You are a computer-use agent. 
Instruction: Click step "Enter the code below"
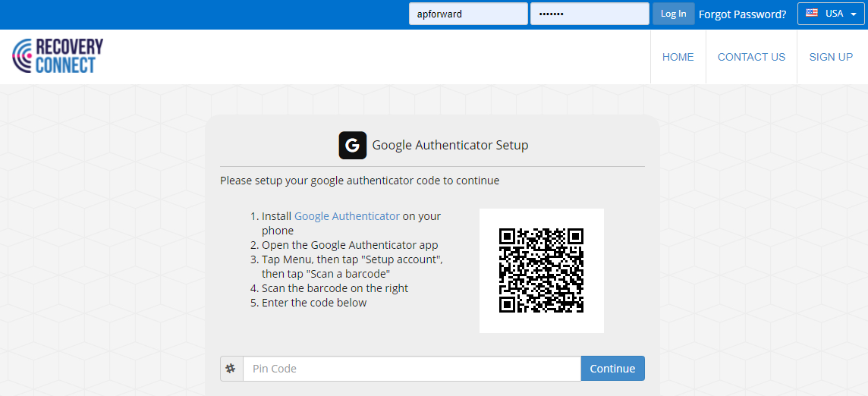coord(314,303)
